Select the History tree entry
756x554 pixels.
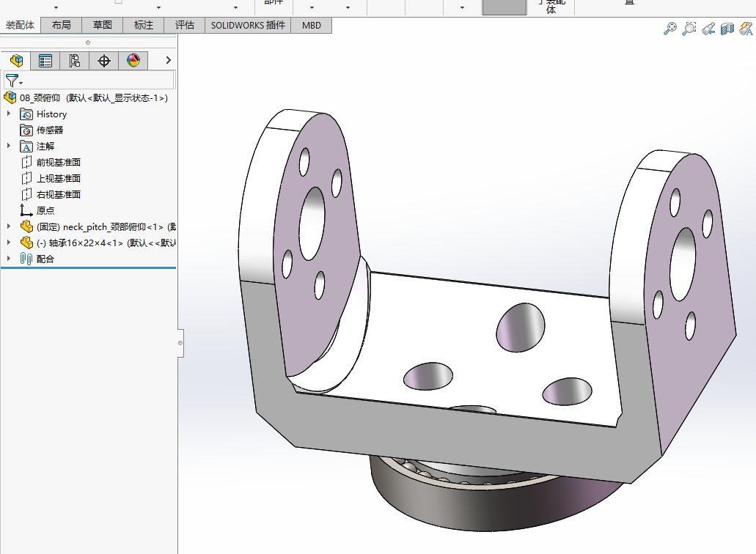click(51, 114)
